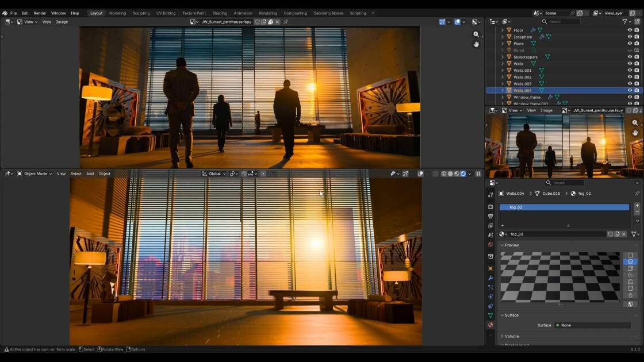
Task: Toggle rendered viewport shading mode
Action: point(463,174)
